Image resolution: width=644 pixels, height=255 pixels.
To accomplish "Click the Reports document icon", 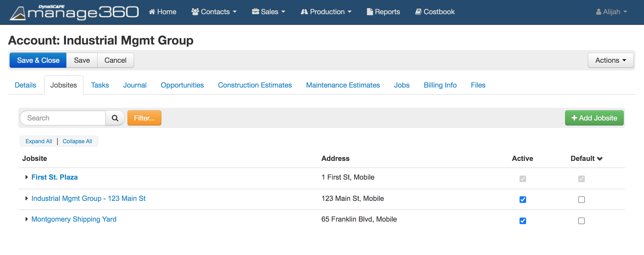I will pos(370,12).
